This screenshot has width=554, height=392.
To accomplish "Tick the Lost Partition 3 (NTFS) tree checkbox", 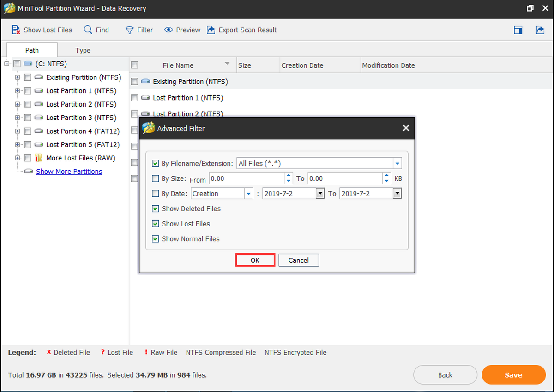I will [28, 118].
